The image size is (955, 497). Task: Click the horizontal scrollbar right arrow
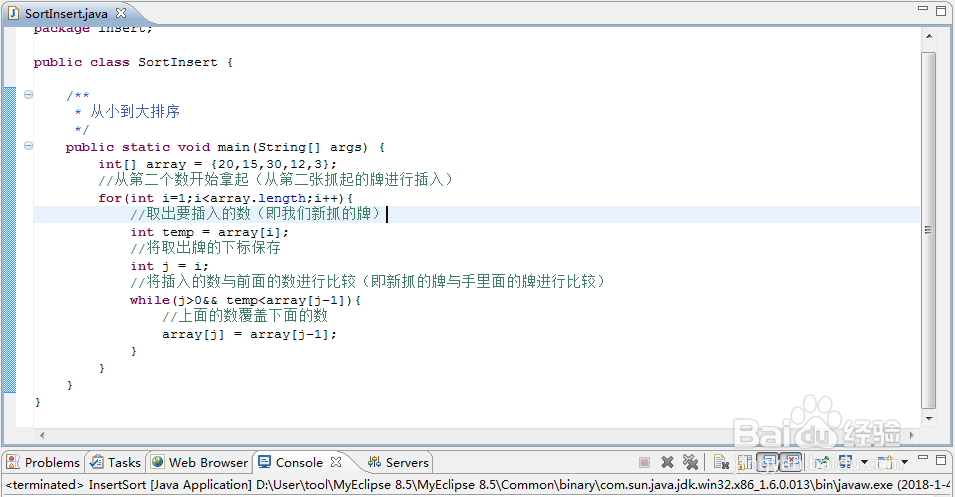[x=912, y=435]
